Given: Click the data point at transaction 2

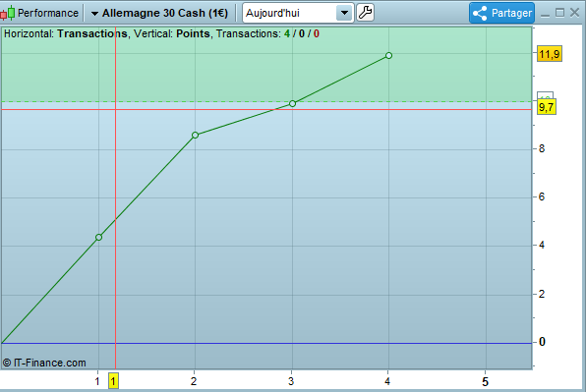Looking at the screenshot, I should click(x=195, y=135).
